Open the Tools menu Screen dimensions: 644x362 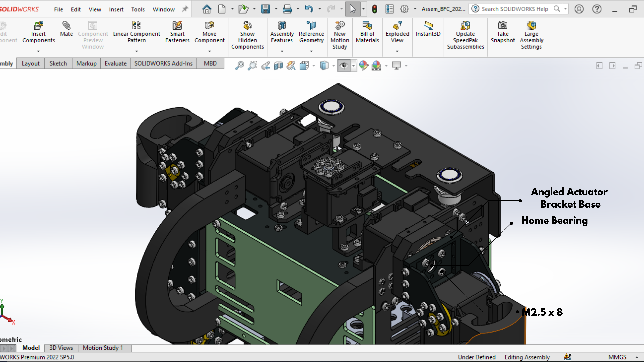click(x=138, y=10)
